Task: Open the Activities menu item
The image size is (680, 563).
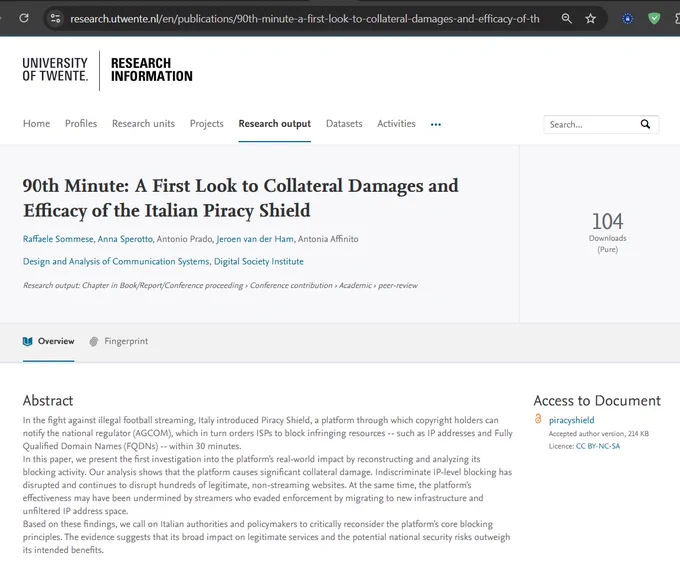Action: [x=396, y=124]
